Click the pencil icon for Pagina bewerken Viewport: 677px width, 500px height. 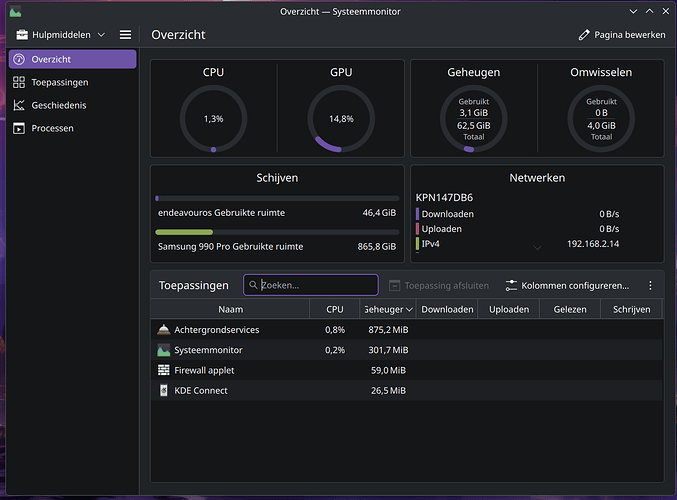pos(585,35)
